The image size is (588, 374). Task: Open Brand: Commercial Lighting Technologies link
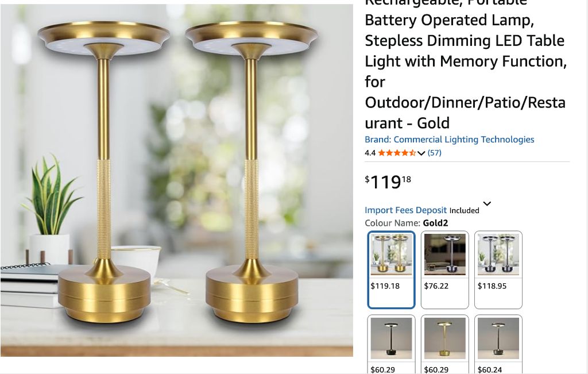click(x=449, y=140)
